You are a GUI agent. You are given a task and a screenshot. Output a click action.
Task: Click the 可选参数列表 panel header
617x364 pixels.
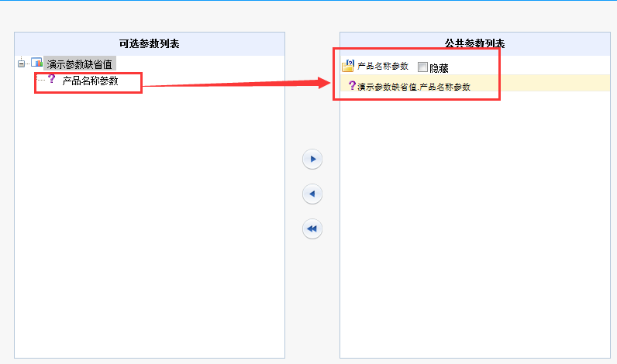coord(150,43)
